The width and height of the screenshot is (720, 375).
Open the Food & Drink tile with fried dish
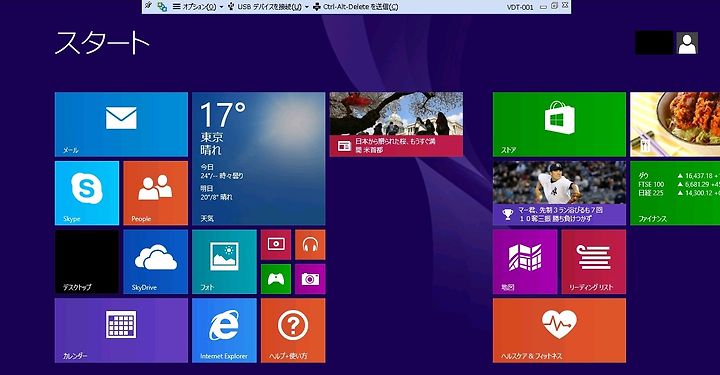tap(675, 124)
